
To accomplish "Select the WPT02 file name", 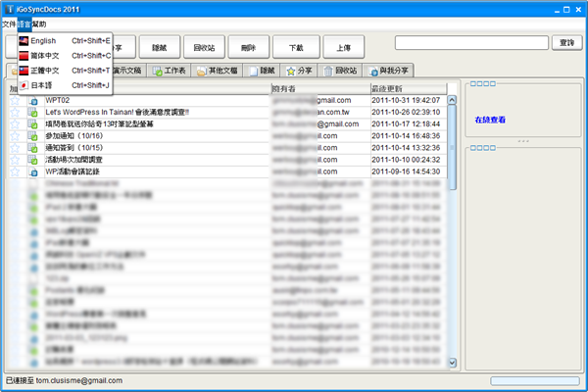I will point(58,100).
